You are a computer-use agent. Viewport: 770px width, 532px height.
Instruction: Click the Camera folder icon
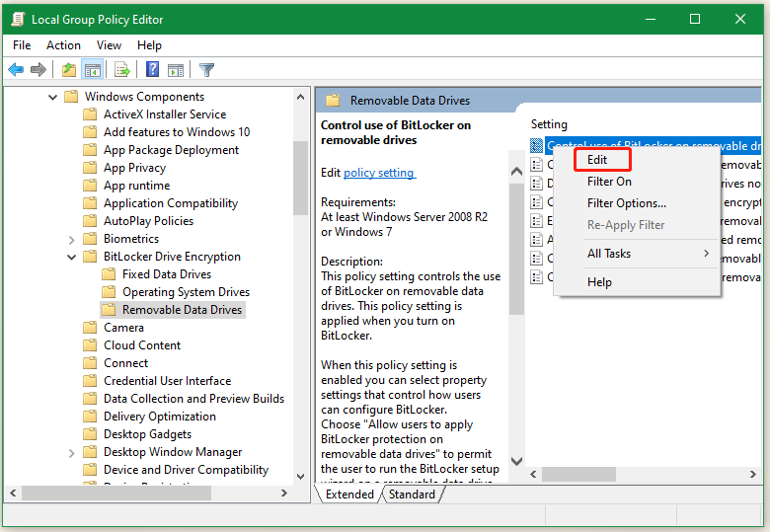click(90, 328)
